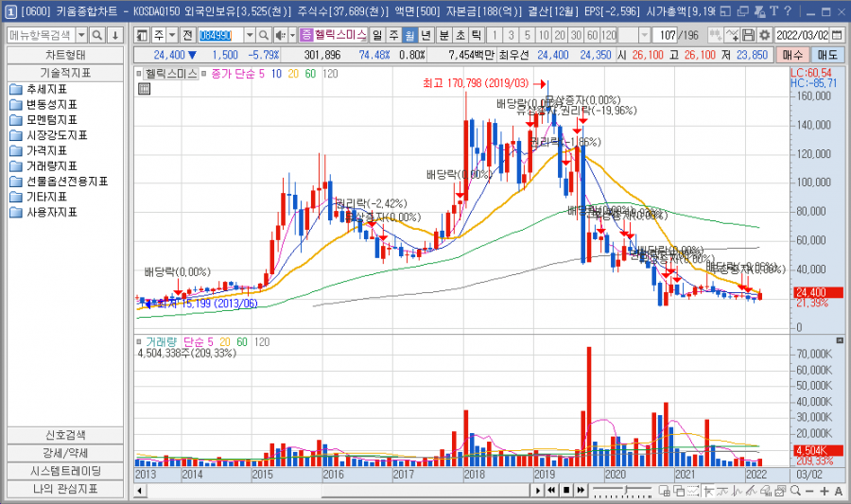Image resolution: width=851 pixels, height=504 pixels.
Task: Open the 시스템트레이딩 section
Action: [65, 471]
